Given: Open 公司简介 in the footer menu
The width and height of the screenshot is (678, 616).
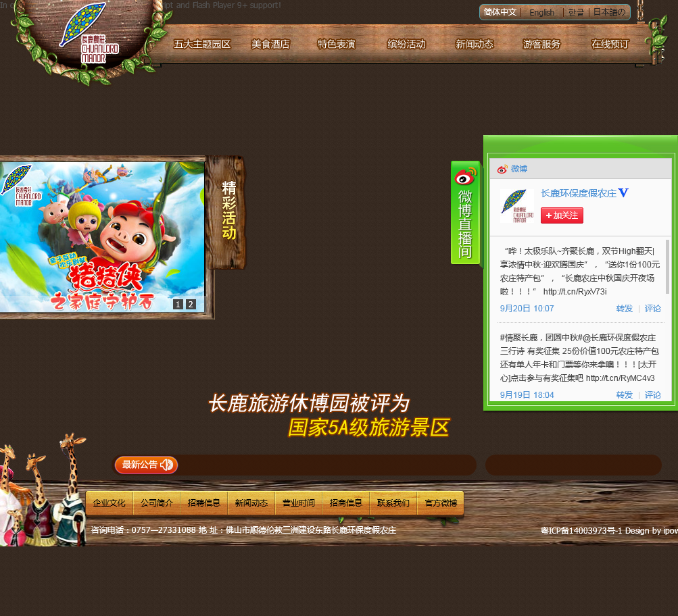Looking at the screenshot, I should [157, 503].
